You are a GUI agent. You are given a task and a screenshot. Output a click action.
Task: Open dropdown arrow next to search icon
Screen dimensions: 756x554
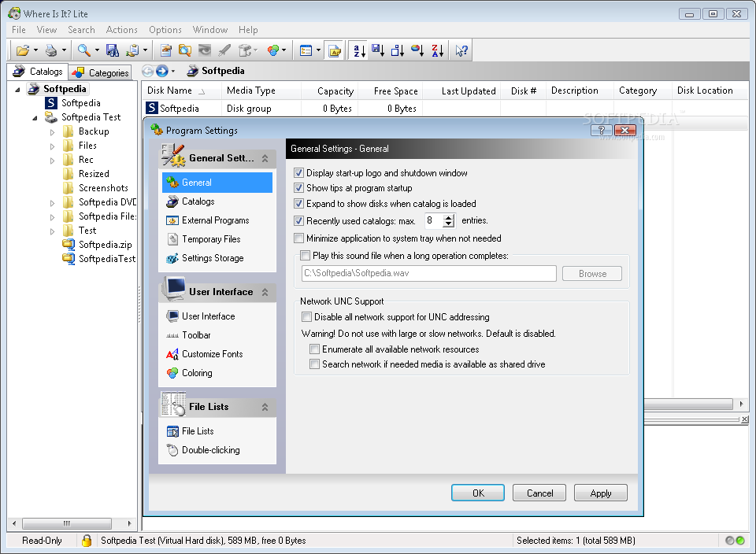pos(97,50)
